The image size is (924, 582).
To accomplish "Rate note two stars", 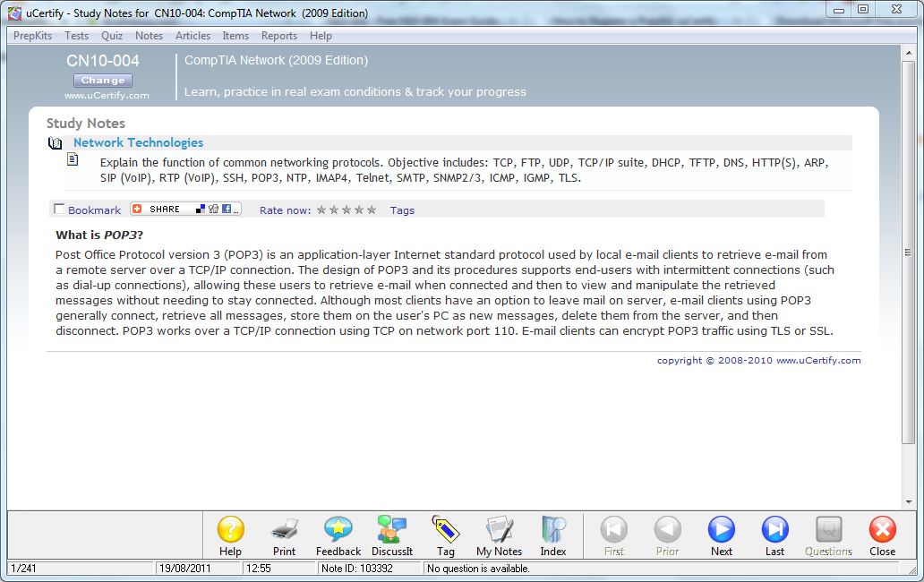I will pyautogui.click(x=334, y=210).
